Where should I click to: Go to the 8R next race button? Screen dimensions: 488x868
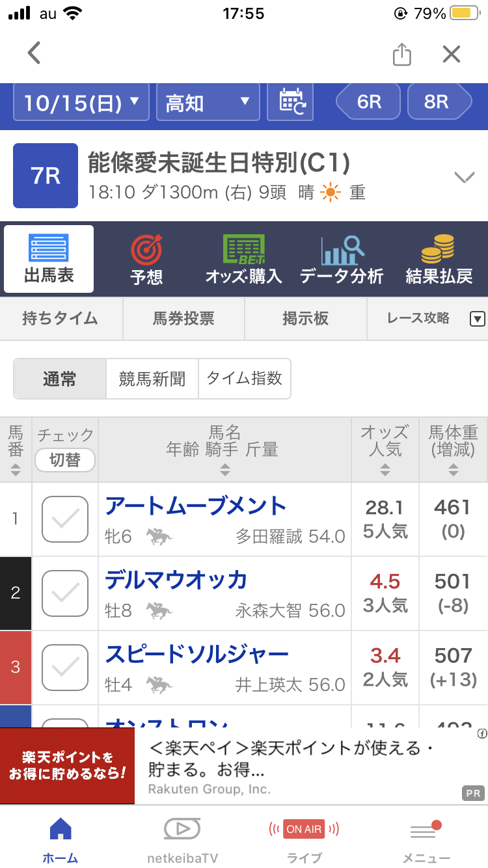click(439, 102)
